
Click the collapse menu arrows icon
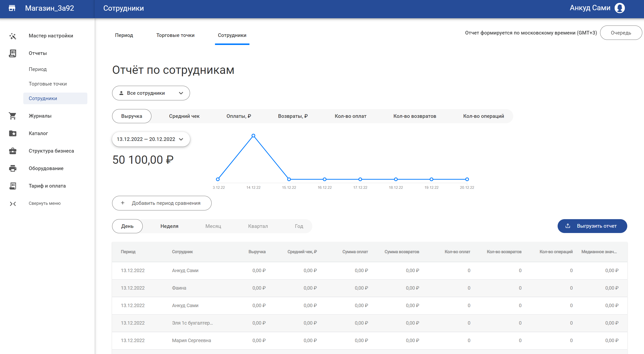(x=13, y=204)
